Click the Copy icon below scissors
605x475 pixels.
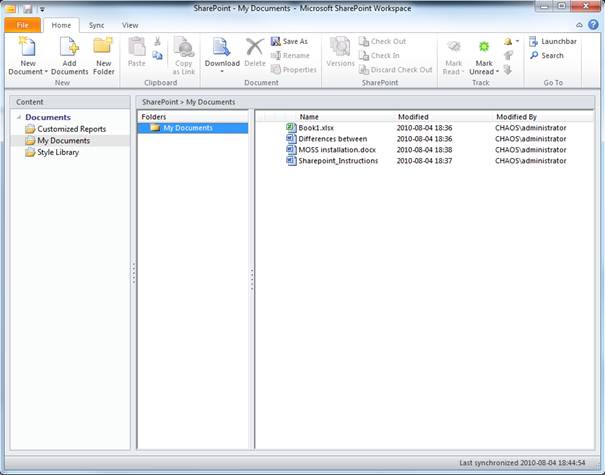click(x=157, y=56)
